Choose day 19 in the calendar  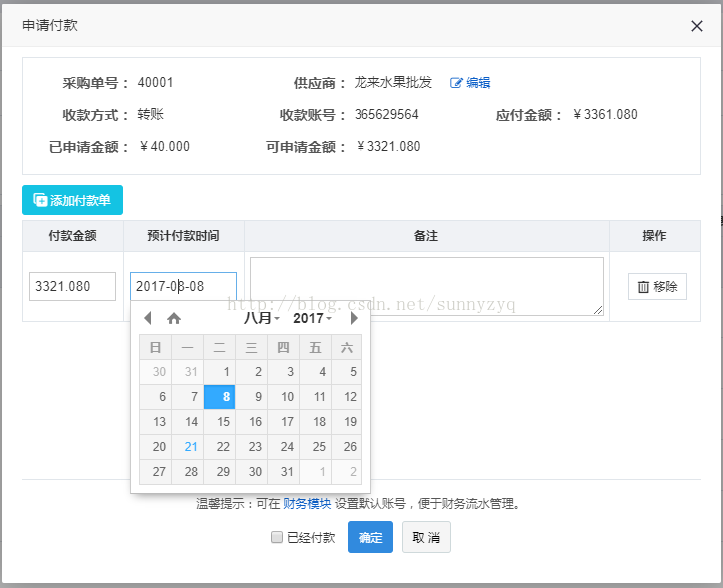pyautogui.click(x=347, y=421)
